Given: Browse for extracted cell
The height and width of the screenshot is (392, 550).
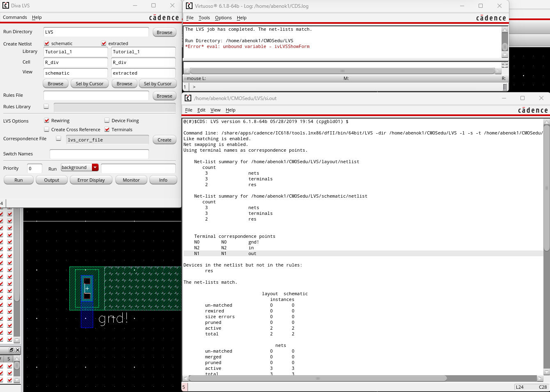Looking at the screenshot, I should (x=124, y=84).
